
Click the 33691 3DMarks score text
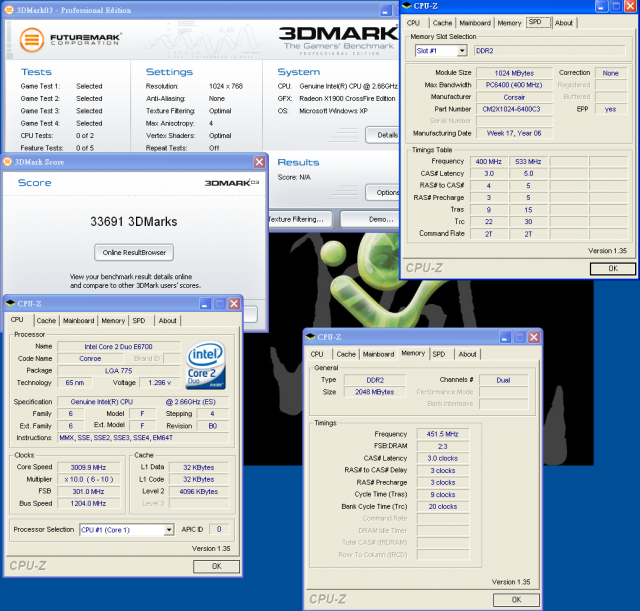[134, 222]
